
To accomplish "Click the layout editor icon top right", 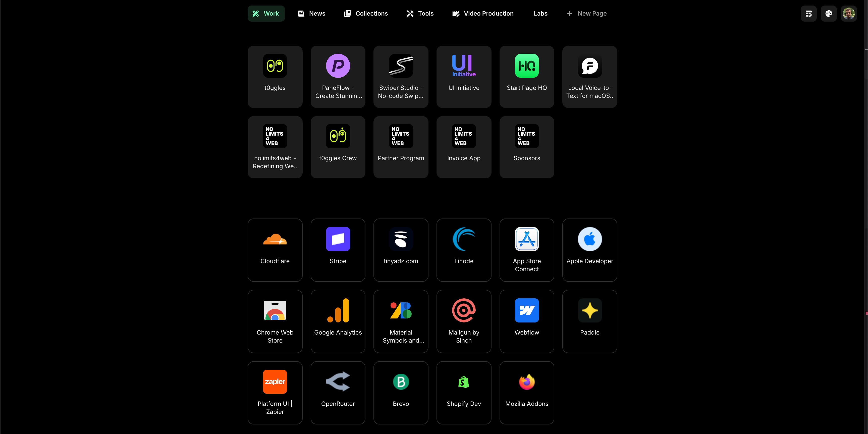I will [x=808, y=14].
